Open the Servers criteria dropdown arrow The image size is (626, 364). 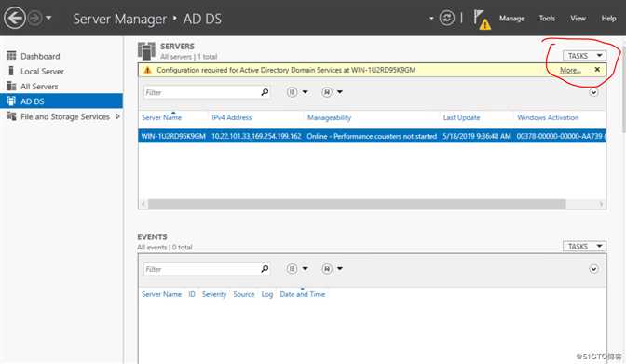[x=305, y=92]
